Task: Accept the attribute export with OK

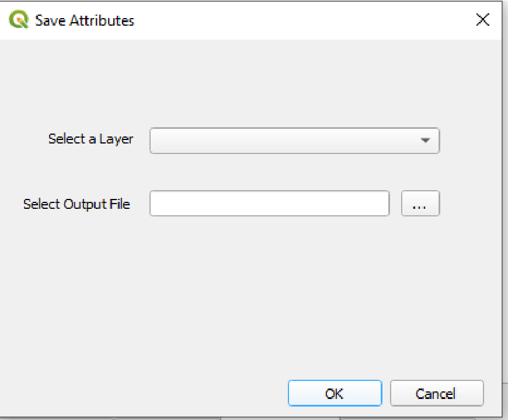Action: point(335,393)
